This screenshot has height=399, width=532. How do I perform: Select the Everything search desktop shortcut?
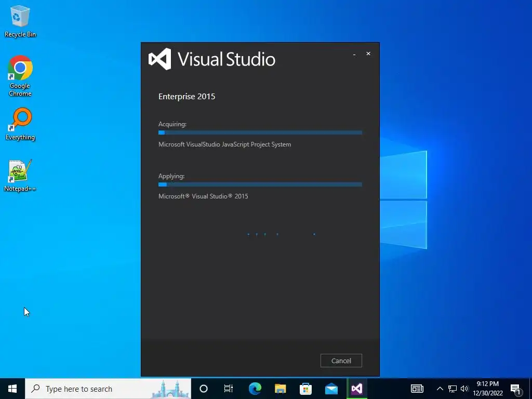[x=20, y=124]
